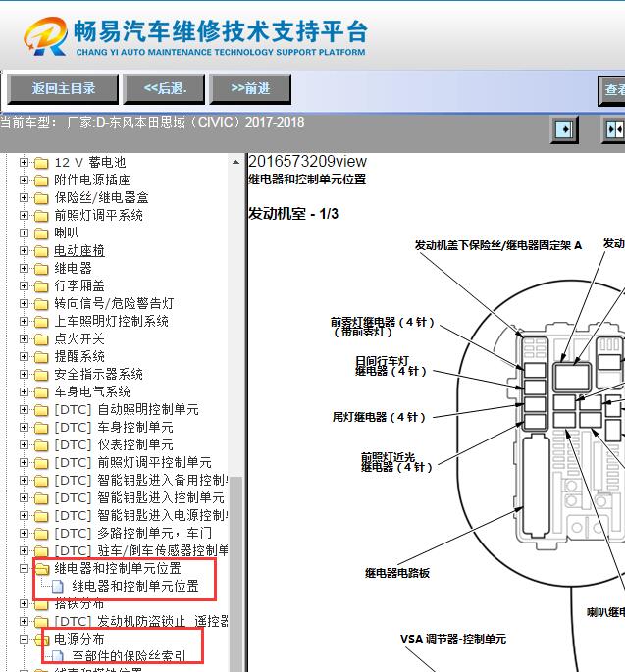The image size is (625, 672).
Task: Click the 继电器和控制单元位置 document page icon
Action: click(x=58, y=586)
